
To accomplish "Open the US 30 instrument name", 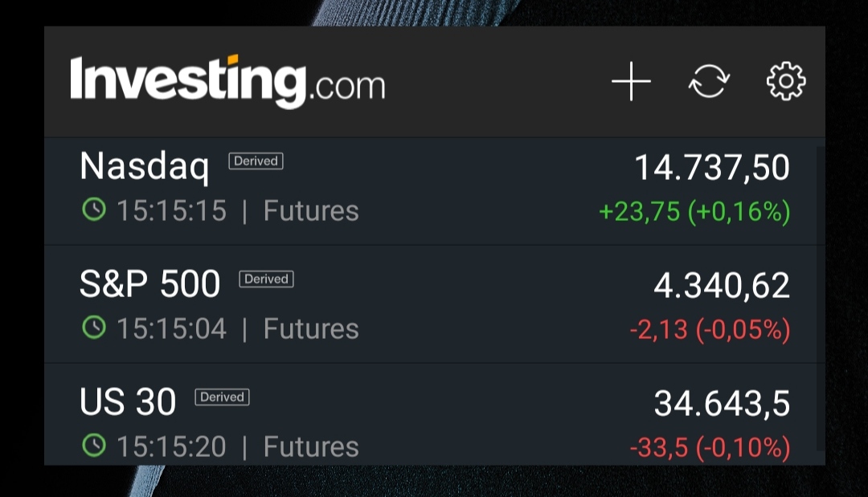I will [x=128, y=402].
